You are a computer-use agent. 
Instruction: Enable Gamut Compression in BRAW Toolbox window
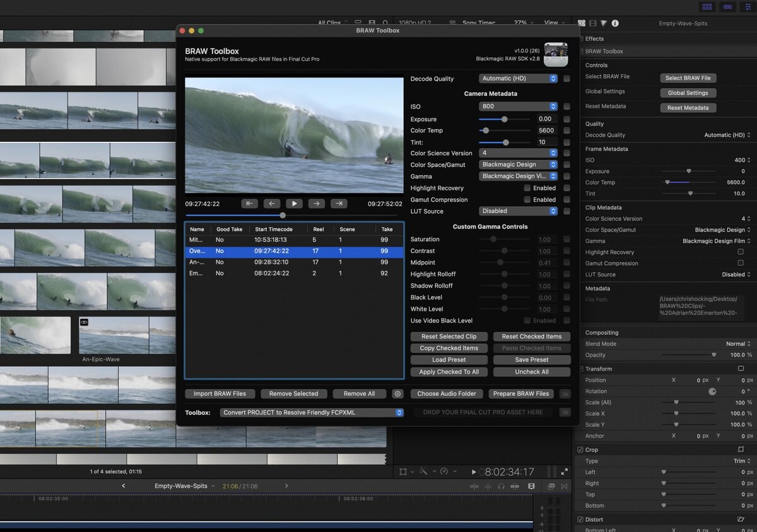pos(527,200)
